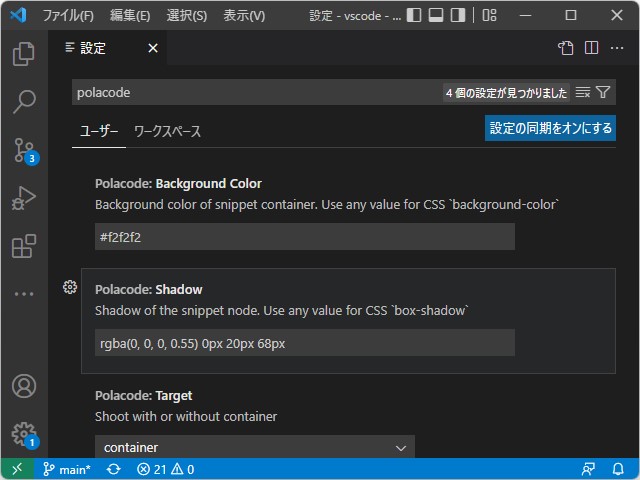Show problems: 21 errors 0 warnings
640x480 pixels.
(x=165, y=469)
